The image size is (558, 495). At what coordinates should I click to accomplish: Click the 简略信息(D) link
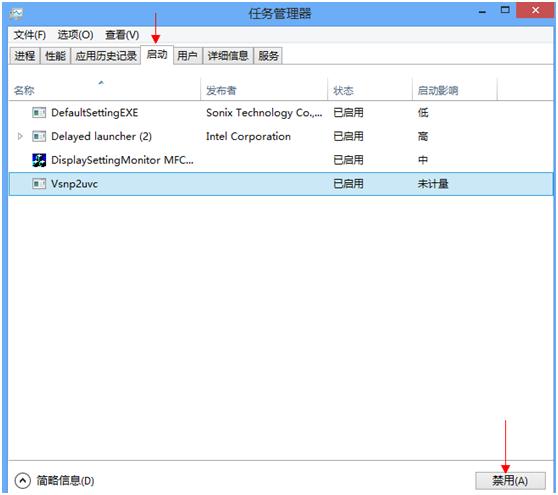[65, 481]
